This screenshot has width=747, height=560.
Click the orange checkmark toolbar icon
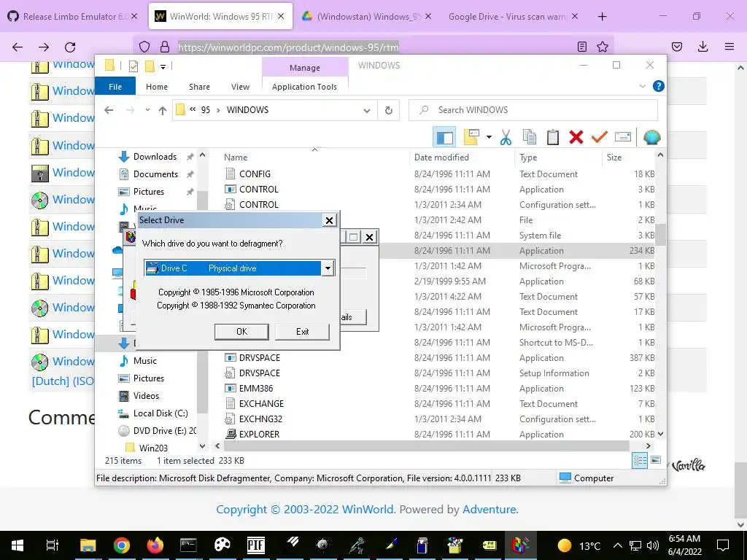(600, 137)
